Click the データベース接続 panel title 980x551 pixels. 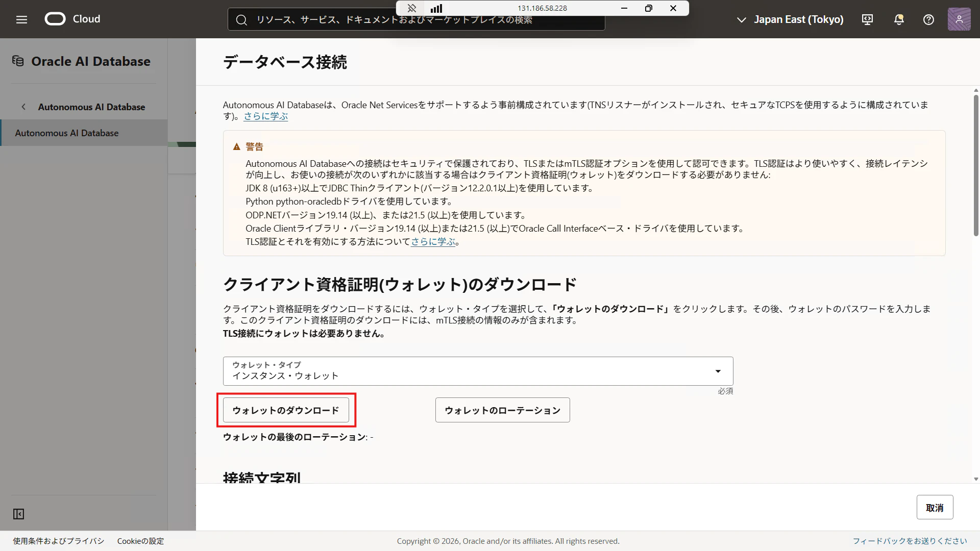285,62
